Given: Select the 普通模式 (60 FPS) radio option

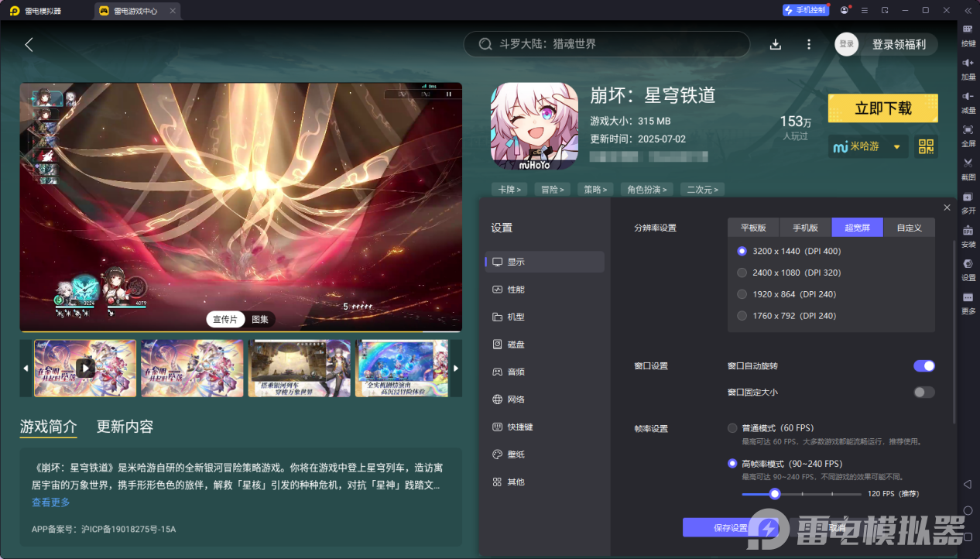Looking at the screenshot, I should coord(732,427).
